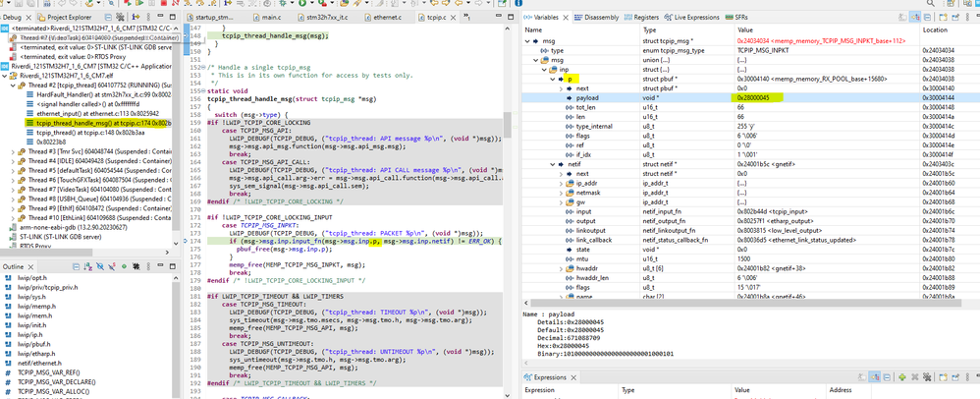The height and width of the screenshot is (399, 980).
Task: Click the Location column header in Variables
Action: pos(936,29)
